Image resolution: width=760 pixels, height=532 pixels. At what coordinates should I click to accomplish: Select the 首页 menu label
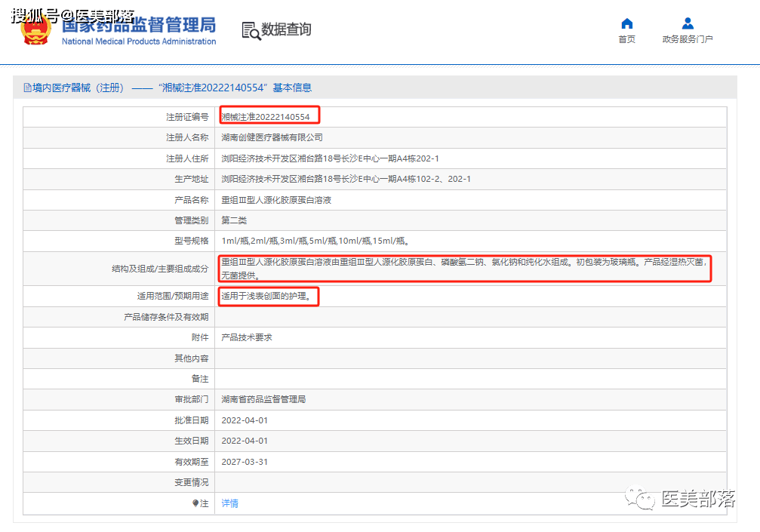(x=626, y=39)
